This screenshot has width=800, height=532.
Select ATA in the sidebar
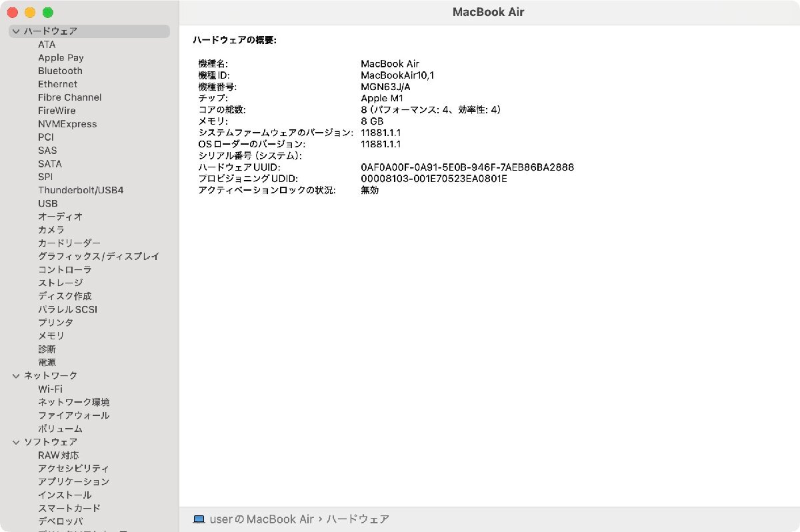[x=47, y=45]
